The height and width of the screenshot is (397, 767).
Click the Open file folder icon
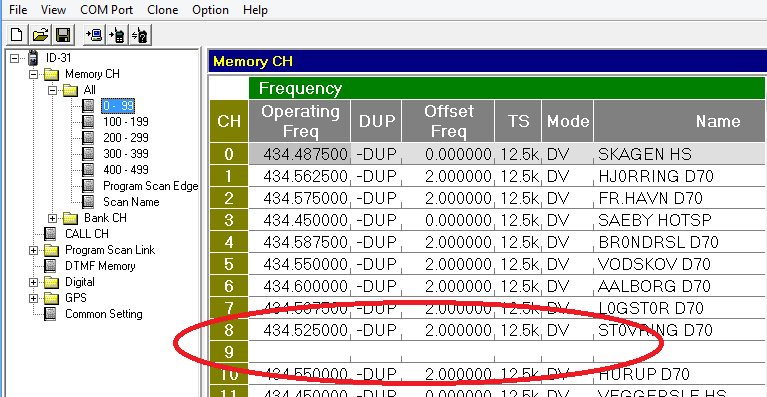click(x=40, y=35)
